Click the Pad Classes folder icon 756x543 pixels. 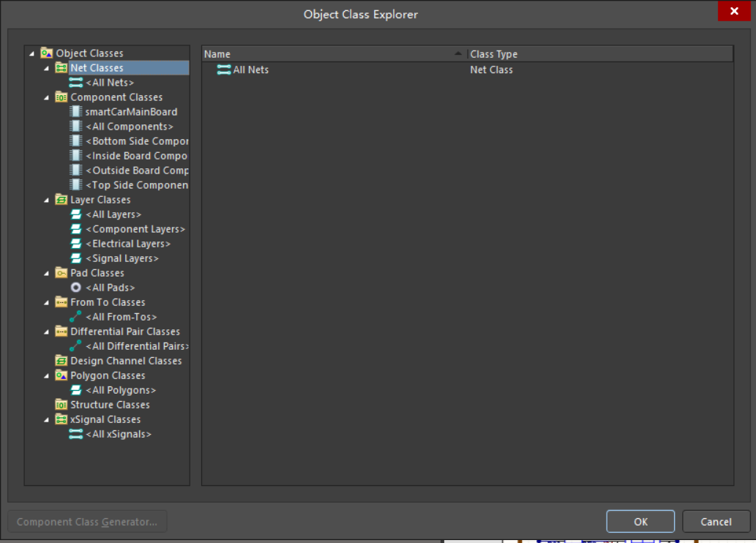tap(61, 273)
